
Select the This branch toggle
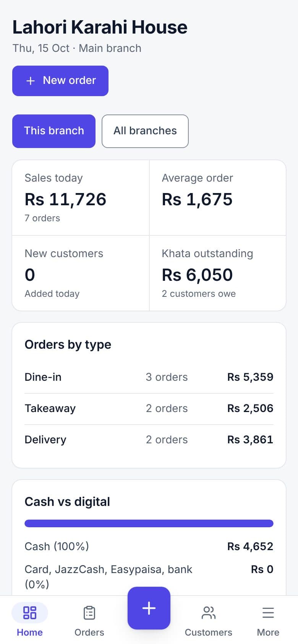pyautogui.click(x=54, y=131)
